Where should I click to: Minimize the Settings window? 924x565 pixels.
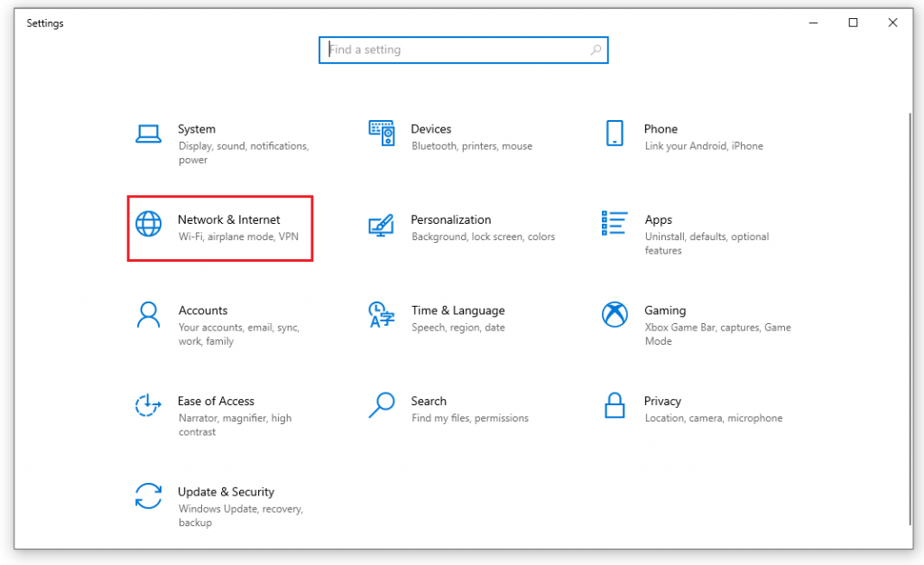813,23
